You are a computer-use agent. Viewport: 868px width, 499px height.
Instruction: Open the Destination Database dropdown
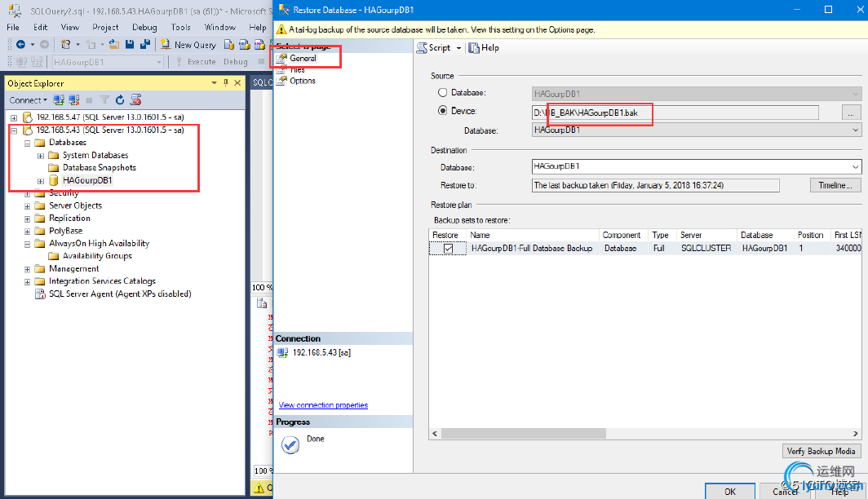[855, 166]
